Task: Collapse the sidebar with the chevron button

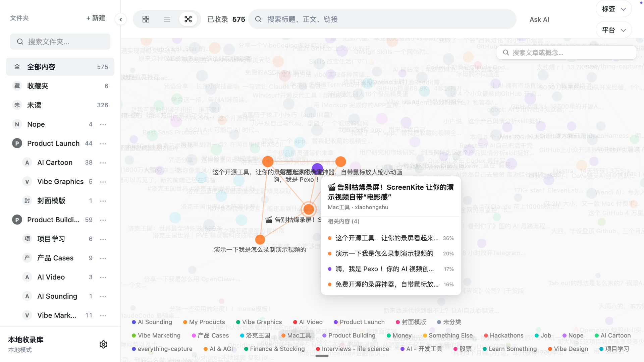Action: coord(121,19)
